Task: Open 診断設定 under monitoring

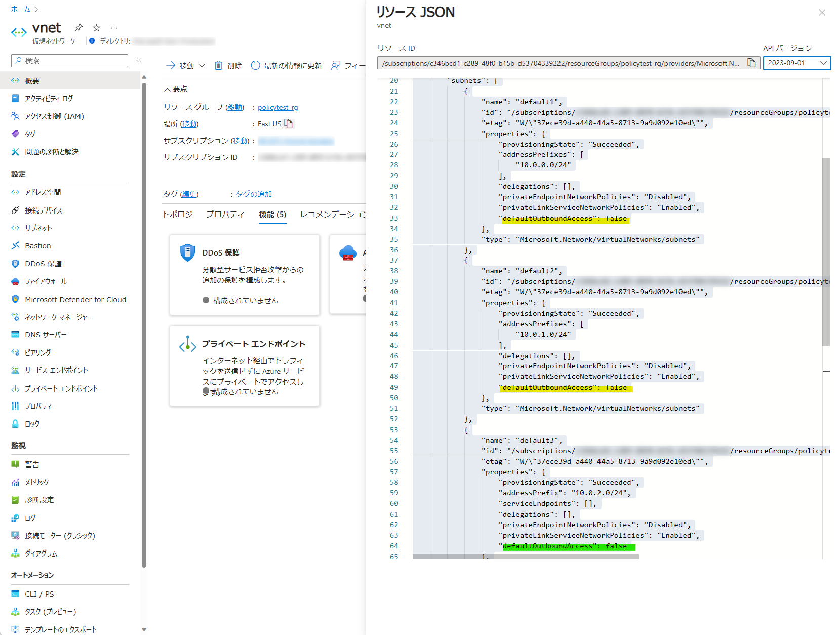Action: [39, 500]
